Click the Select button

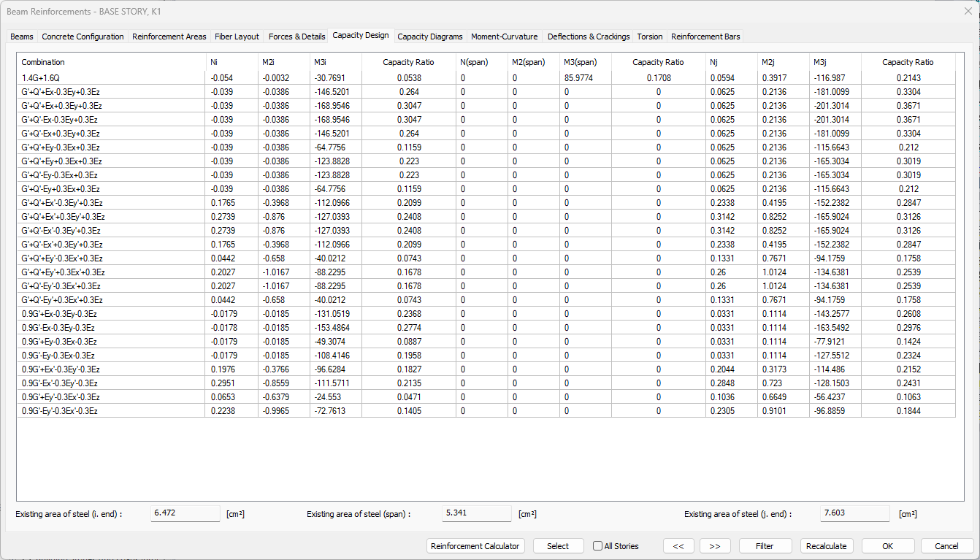coord(558,546)
